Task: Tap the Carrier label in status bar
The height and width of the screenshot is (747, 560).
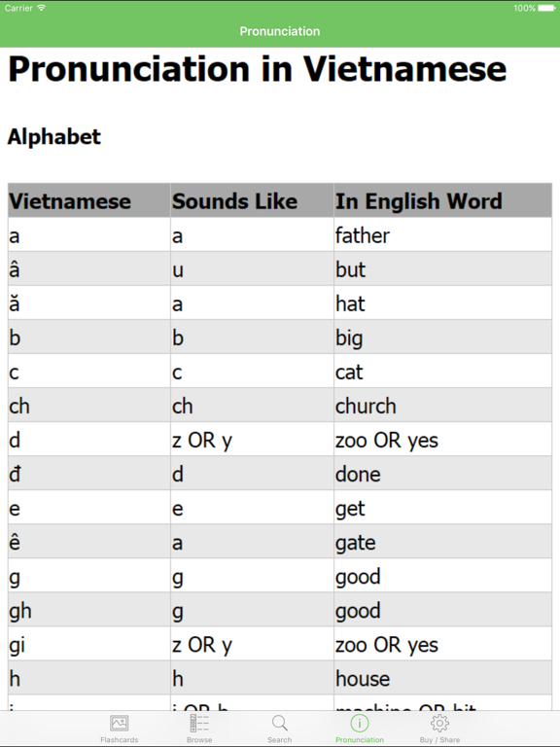Action: [18, 8]
